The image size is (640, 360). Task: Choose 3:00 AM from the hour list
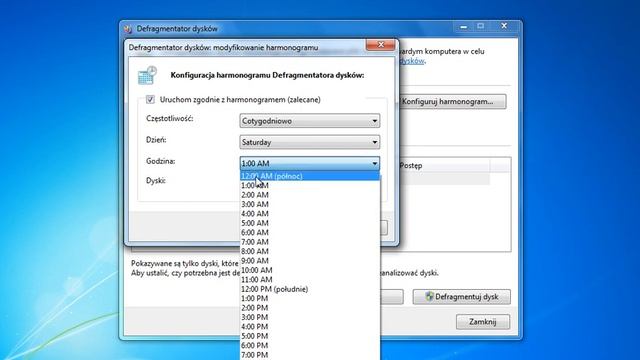(x=310, y=204)
